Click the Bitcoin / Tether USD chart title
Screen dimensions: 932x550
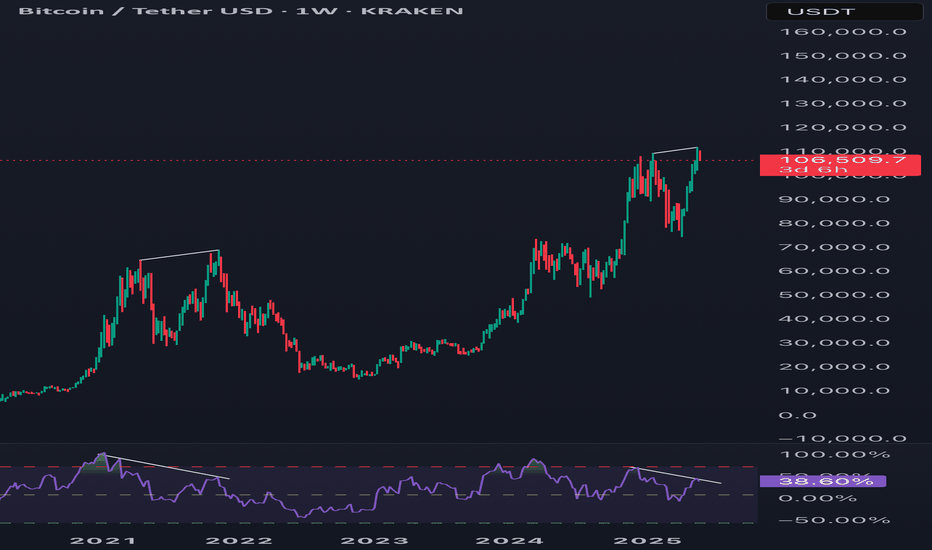[x=241, y=11]
